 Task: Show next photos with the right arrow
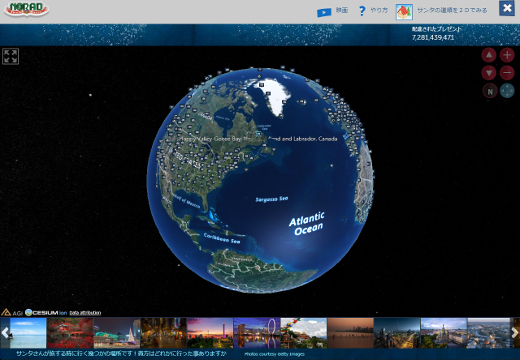click(x=515, y=333)
